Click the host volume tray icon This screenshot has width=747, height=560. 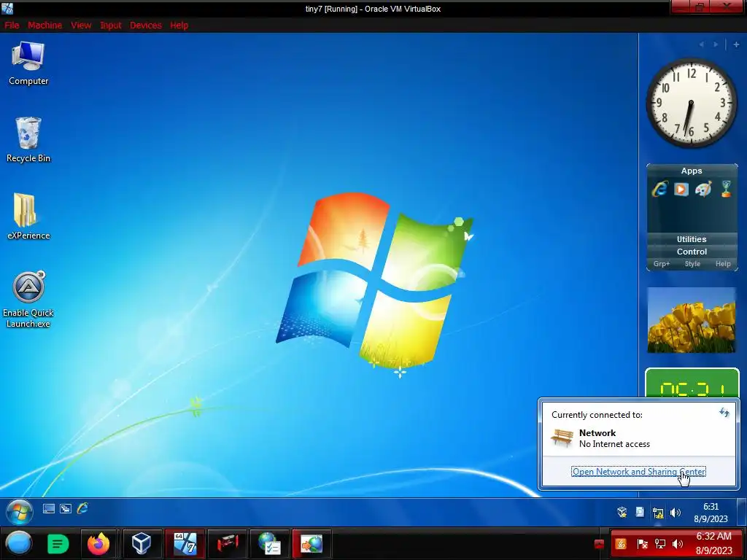point(678,544)
